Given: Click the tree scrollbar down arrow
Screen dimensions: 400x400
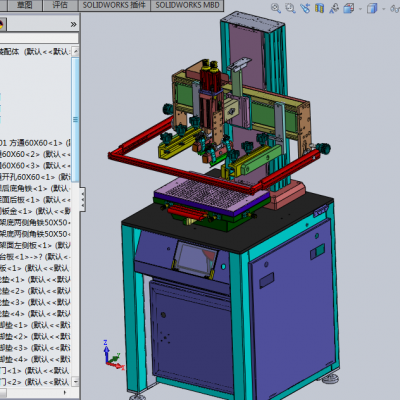Looking at the screenshot, I should pos(76,382).
